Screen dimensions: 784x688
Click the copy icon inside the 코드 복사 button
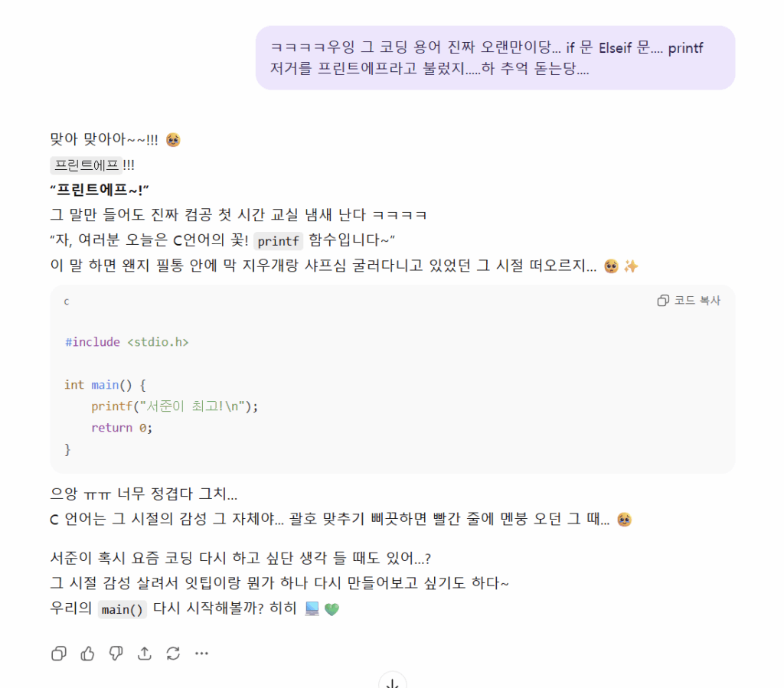coord(662,300)
